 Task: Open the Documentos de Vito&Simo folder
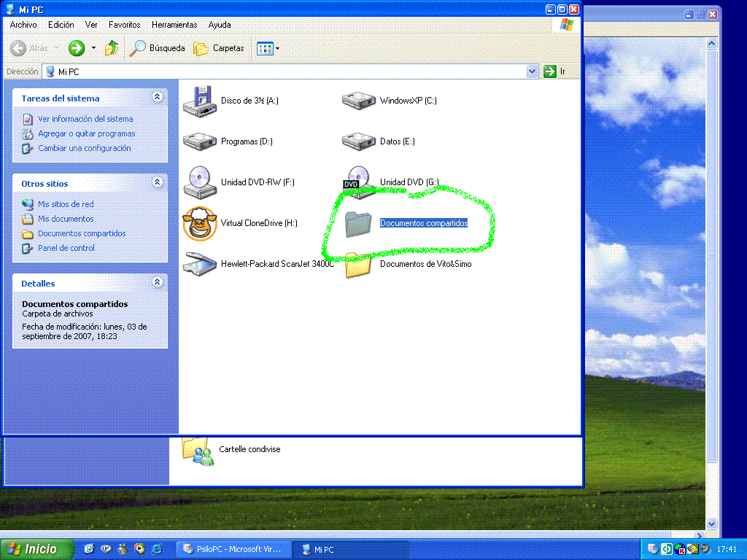[359, 264]
